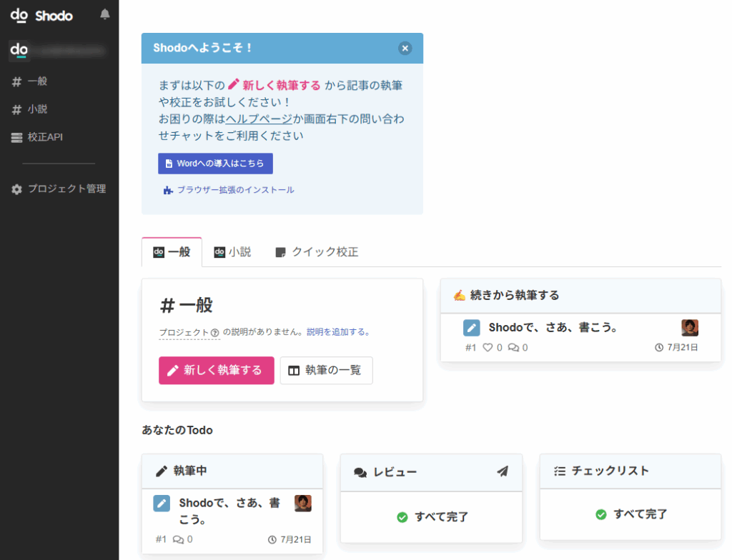This screenshot has height=560, width=732.
Task: Switch to the 一般 tab
Action: click(x=172, y=252)
